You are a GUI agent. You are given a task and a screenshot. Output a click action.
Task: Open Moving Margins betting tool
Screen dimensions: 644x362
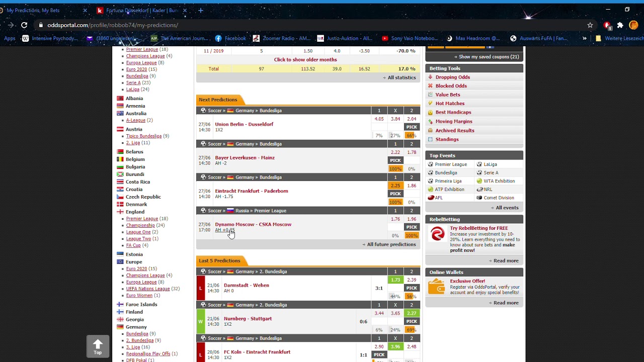[454, 121]
